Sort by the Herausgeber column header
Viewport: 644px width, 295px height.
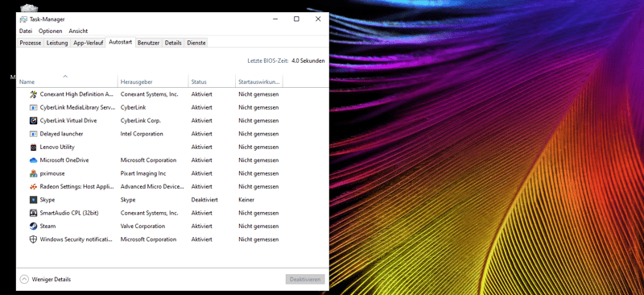[153, 82]
